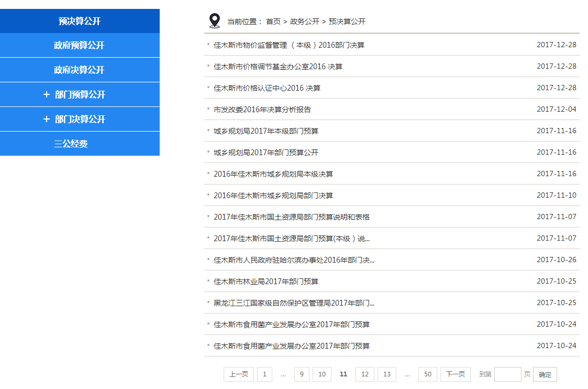This screenshot has height=389, width=588.
Task: Click 上一页 previous page button
Action: 239,374
